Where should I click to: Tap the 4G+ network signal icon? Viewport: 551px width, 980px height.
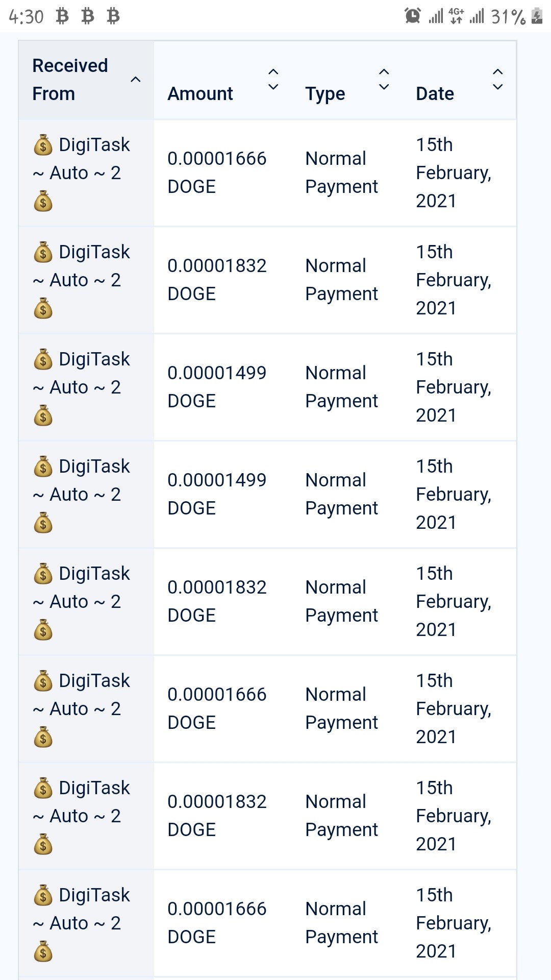pyautogui.click(x=456, y=16)
